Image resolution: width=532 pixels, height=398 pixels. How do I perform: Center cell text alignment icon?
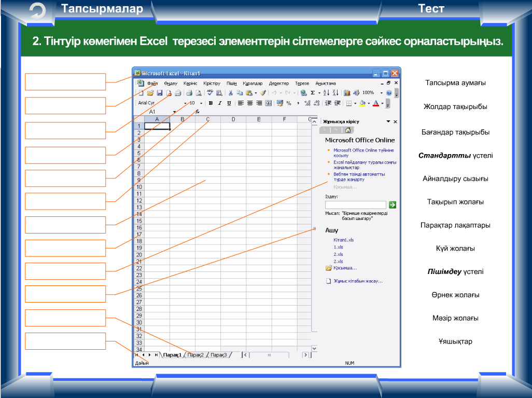pos(250,103)
